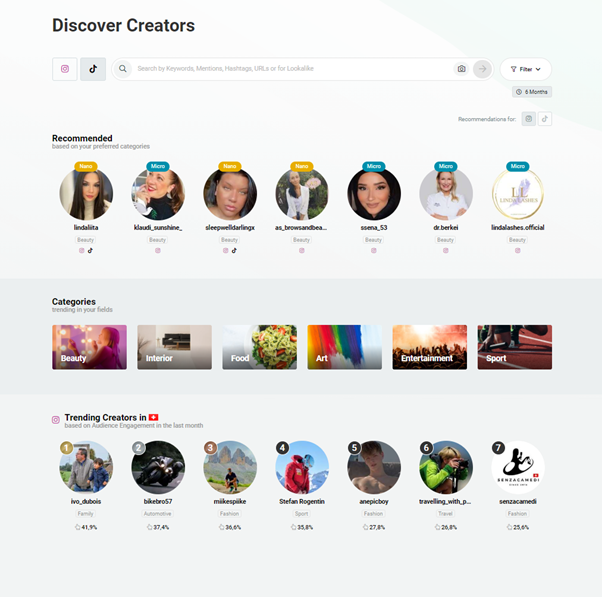The image size is (602, 597).
Task: Select the Food category
Action: pos(260,347)
